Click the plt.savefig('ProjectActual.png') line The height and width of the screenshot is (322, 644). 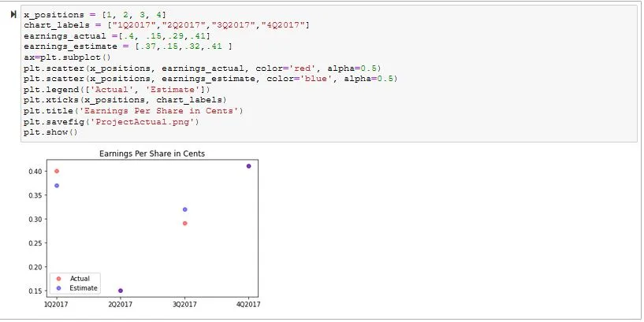(x=111, y=122)
